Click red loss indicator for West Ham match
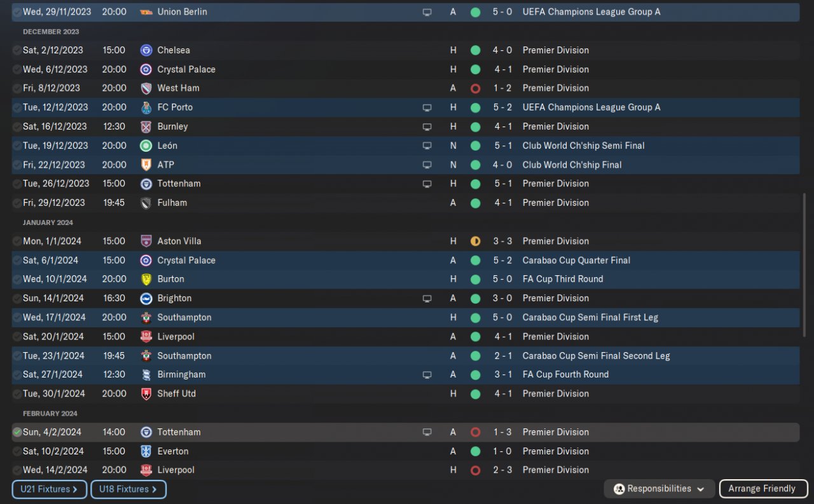This screenshot has width=814, height=504. (x=475, y=88)
